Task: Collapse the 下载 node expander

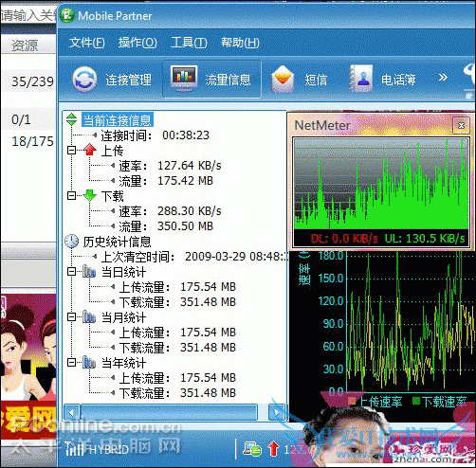Action: tap(72, 196)
